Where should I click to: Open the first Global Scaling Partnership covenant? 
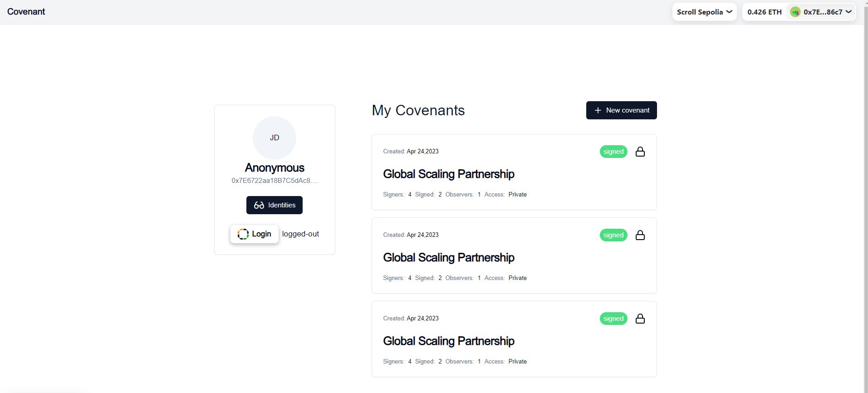[449, 174]
